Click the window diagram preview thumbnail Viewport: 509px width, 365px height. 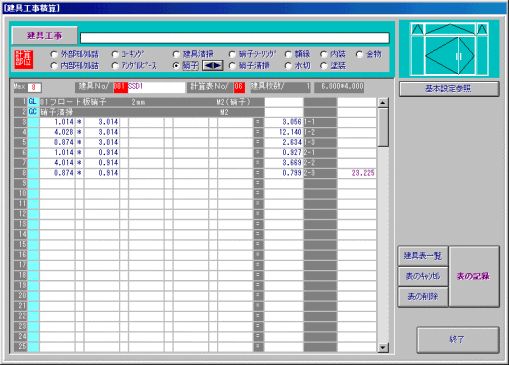click(x=449, y=49)
